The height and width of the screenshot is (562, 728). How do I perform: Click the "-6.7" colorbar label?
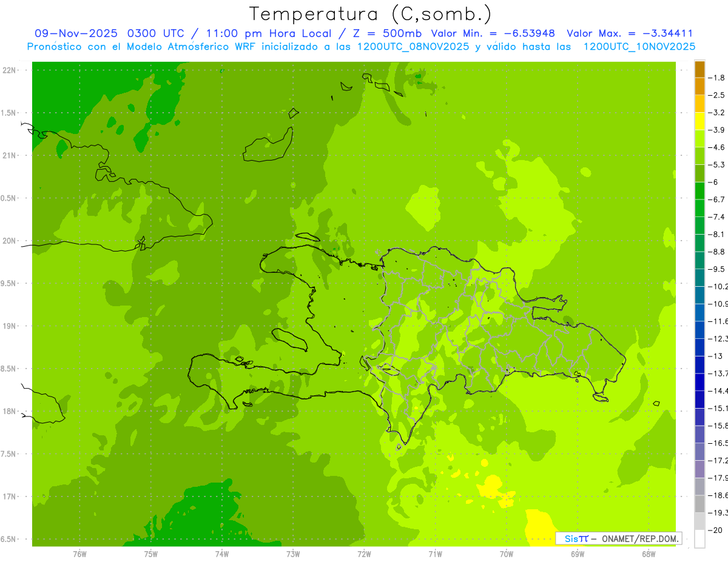(x=717, y=199)
